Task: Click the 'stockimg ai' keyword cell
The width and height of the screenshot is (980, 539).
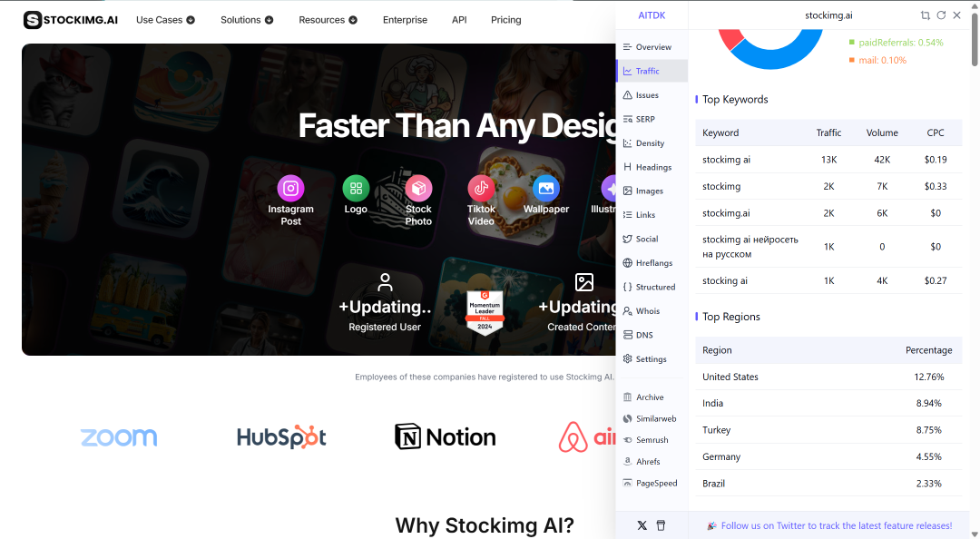Action: pyautogui.click(x=726, y=160)
